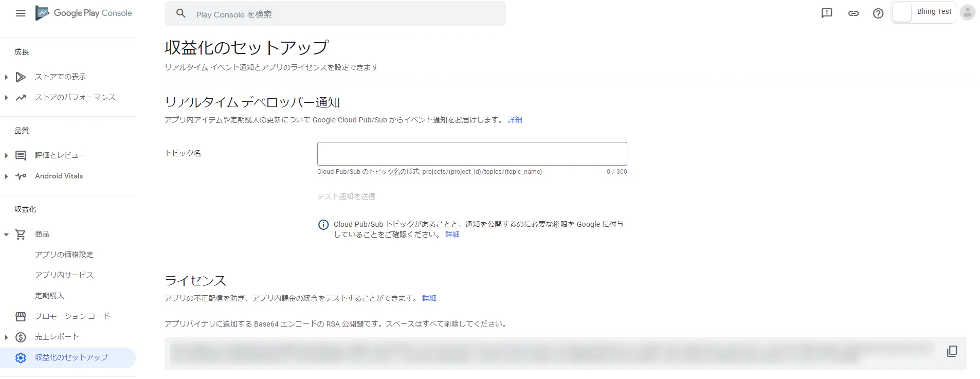The image size is (980, 379).
Task: Expand the Android Vitals section arrow
Action: [6, 176]
